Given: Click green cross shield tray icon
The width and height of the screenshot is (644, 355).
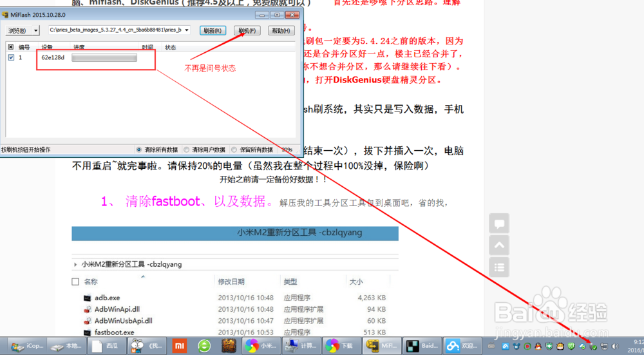Looking at the screenshot, I should (x=549, y=347).
